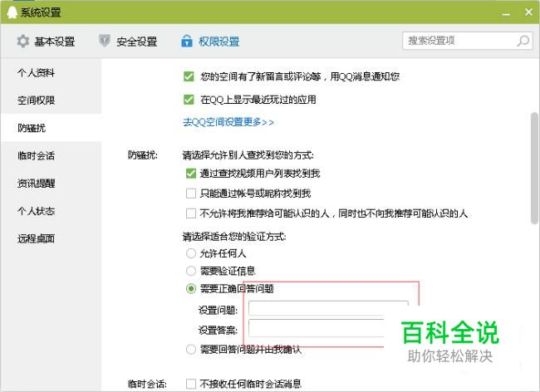Close the 系统设置 window
This screenshot has height=392, width=540.
pos(529,12)
